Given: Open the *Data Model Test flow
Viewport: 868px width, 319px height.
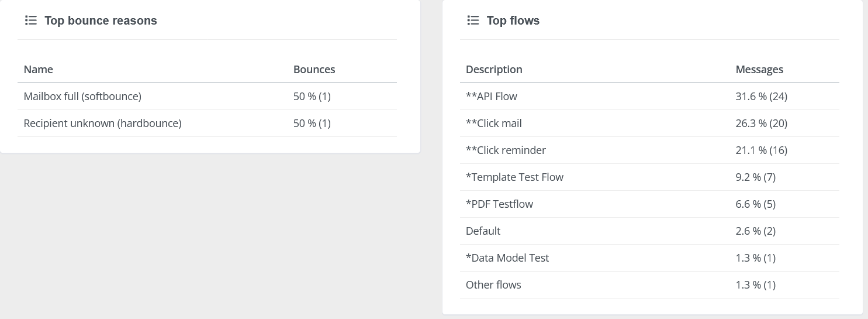Looking at the screenshot, I should click(x=507, y=258).
